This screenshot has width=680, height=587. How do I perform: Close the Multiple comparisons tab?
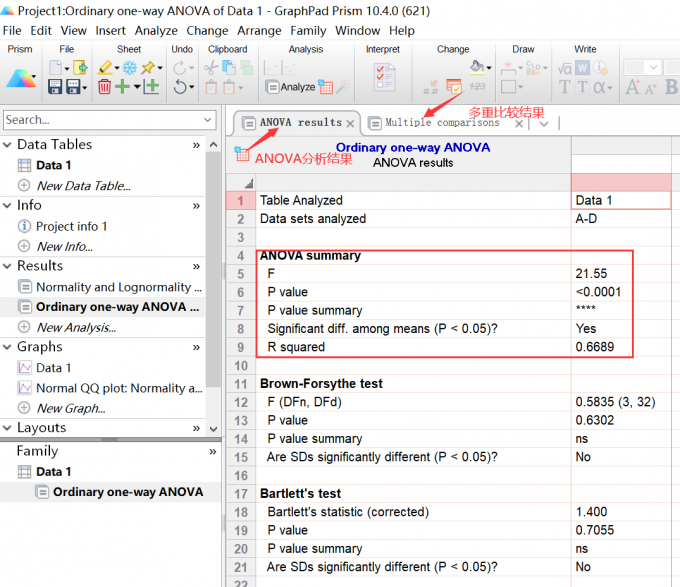[518, 124]
